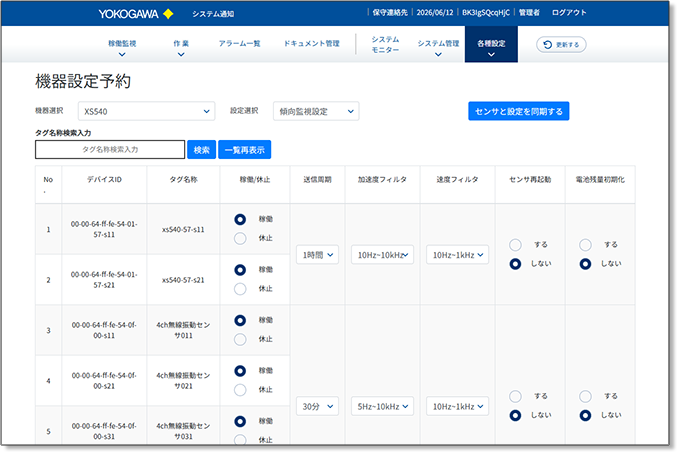The image size is (677, 452).
Task: Expand the 稼働監視 menu
Action: (x=122, y=48)
